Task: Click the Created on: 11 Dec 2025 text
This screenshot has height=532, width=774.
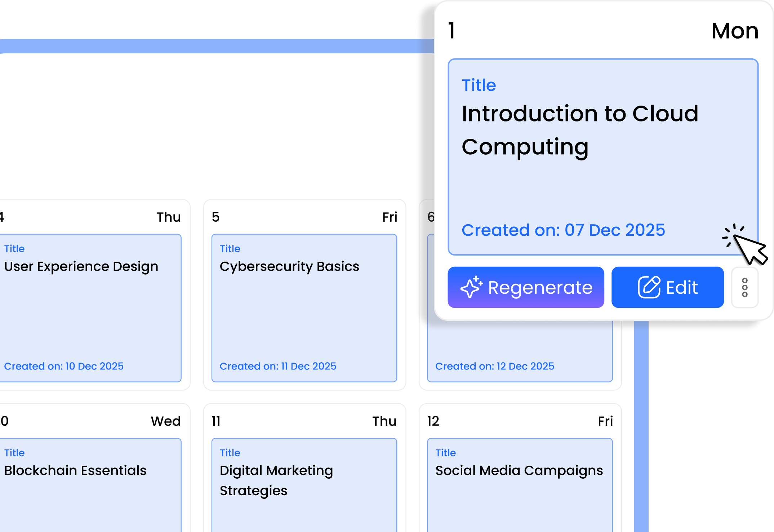Action: click(278, 366)
